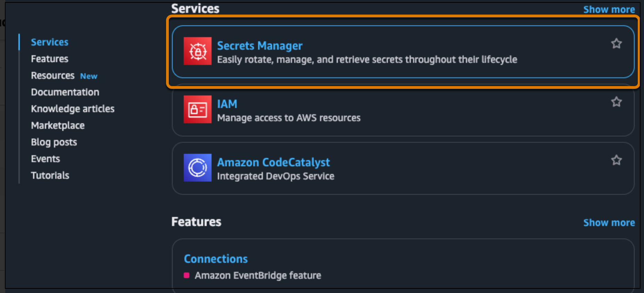This screenshot has width=644, height=293.
Task: Open the IAM service link
Action: pos(227,104)
